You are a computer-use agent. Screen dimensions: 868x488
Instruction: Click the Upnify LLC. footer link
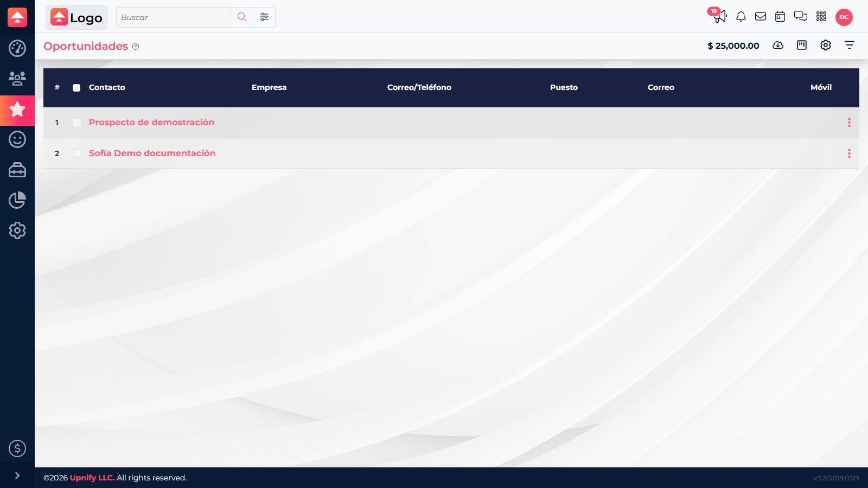(x=92, y=478)
